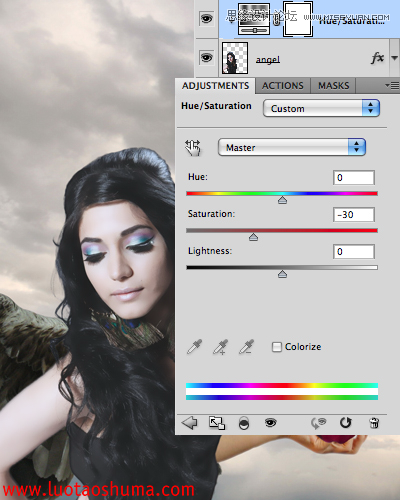Select the Hue/Saturation layer mask thumbnail
Image resolution: width=400 pixels, height=500 pixels.
coord(298,18)
